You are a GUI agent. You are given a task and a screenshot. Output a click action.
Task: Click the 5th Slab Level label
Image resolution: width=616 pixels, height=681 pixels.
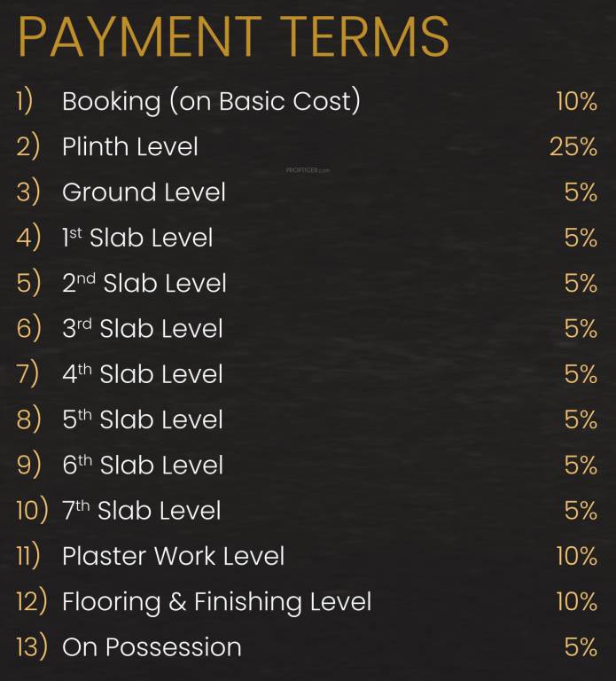143,419
